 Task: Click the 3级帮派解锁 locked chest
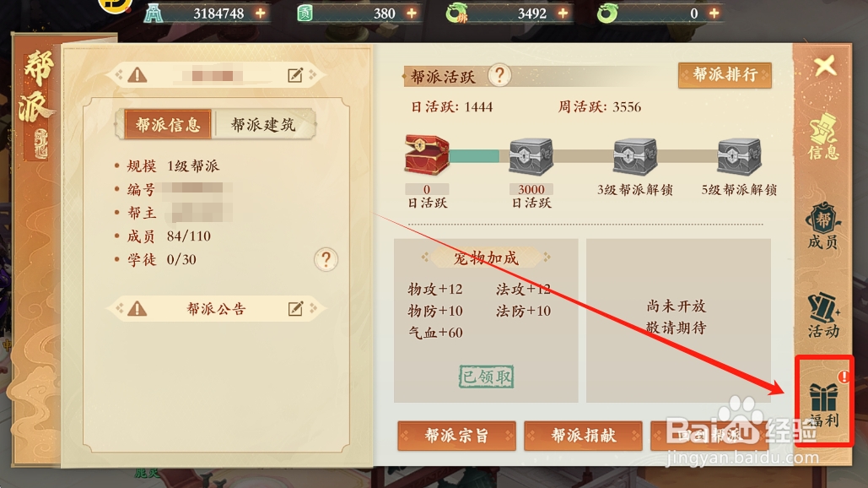click(x=635, y=156)
